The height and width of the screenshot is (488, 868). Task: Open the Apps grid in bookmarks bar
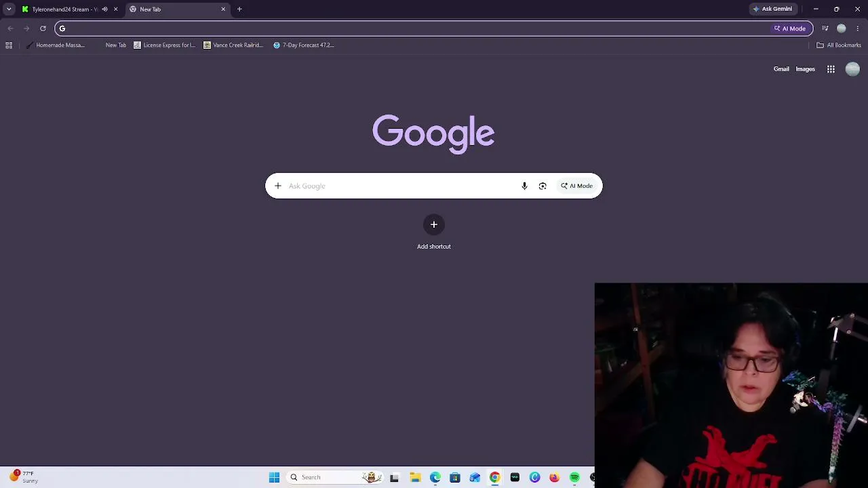coord(9,45)
